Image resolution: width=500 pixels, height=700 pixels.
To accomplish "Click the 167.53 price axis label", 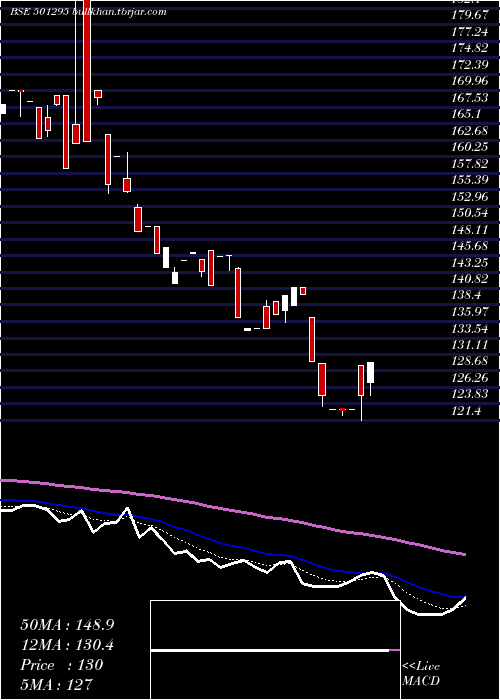I will click(x=469, y=98).
